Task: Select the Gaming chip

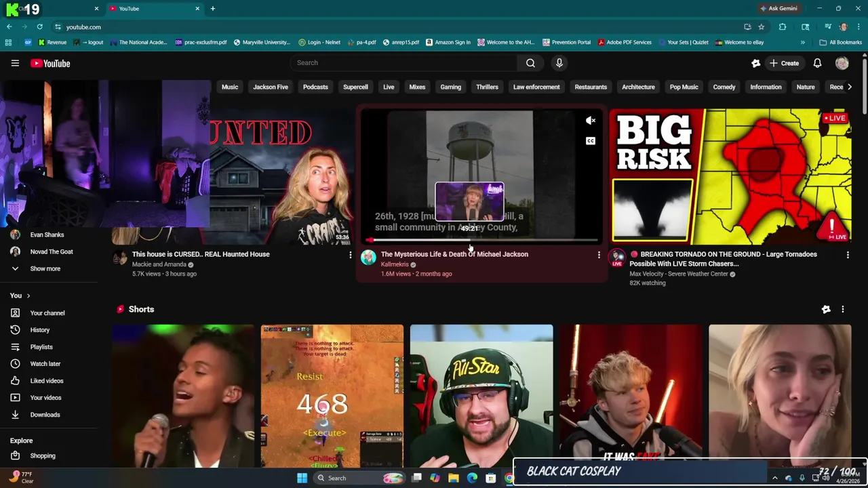Action: (450, 87)
